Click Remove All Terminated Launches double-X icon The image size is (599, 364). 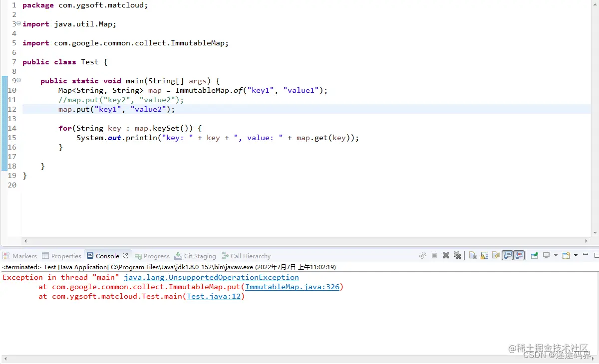tap(457, 255)
